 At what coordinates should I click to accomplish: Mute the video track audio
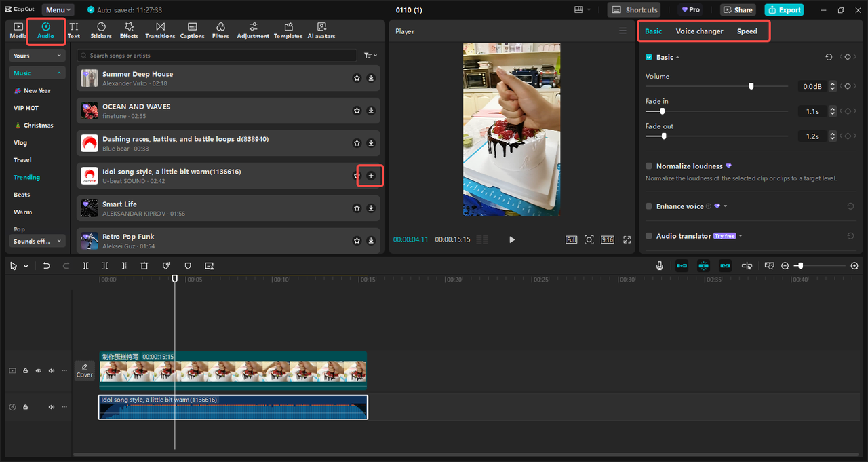[x=51, y=371]
